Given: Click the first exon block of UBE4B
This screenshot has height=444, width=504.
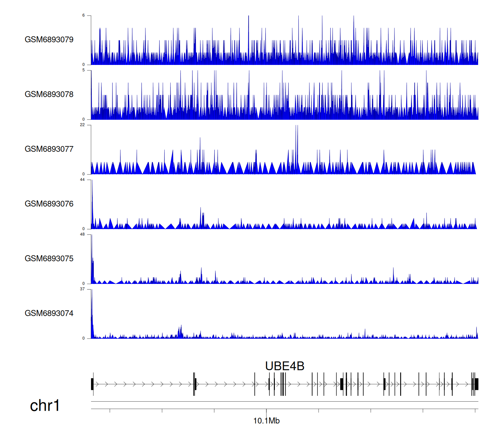Looking at the screenshot, I should pos(92,384).
